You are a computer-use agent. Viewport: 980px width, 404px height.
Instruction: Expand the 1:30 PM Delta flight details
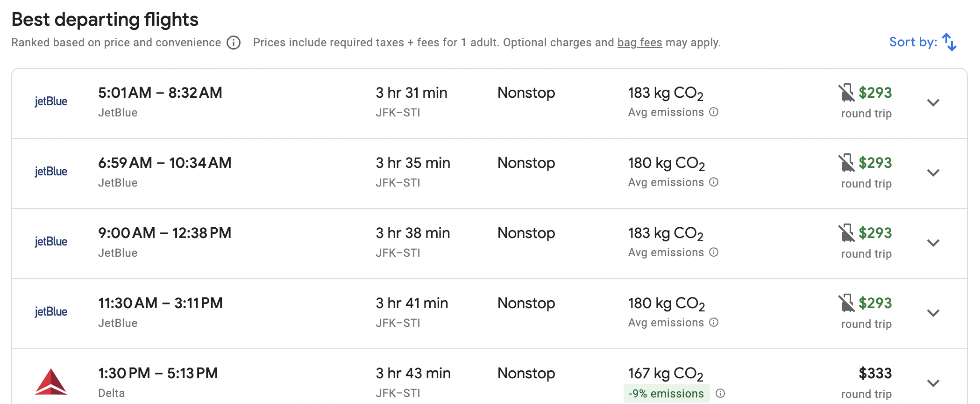(933, 383)
